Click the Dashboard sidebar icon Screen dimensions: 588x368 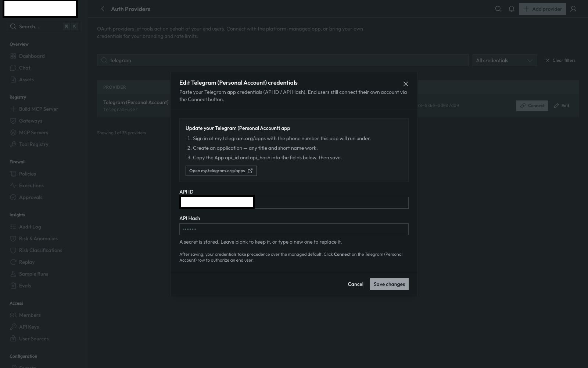13,56
